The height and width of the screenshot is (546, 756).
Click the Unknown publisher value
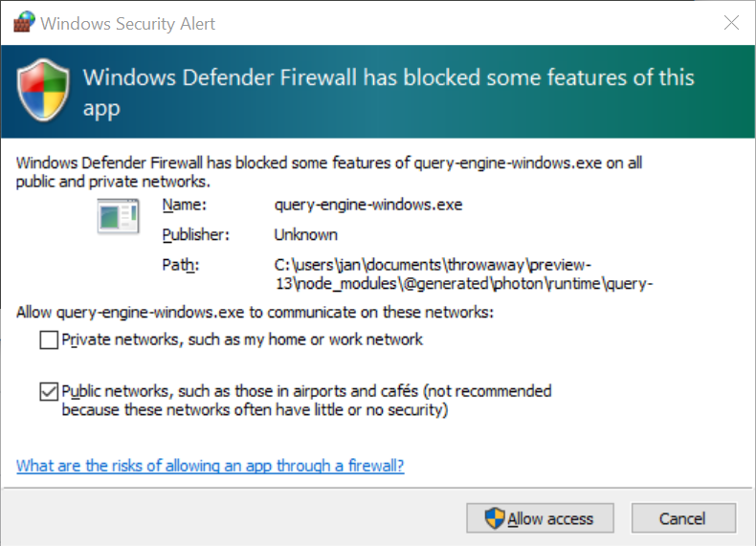coord(305,234)
